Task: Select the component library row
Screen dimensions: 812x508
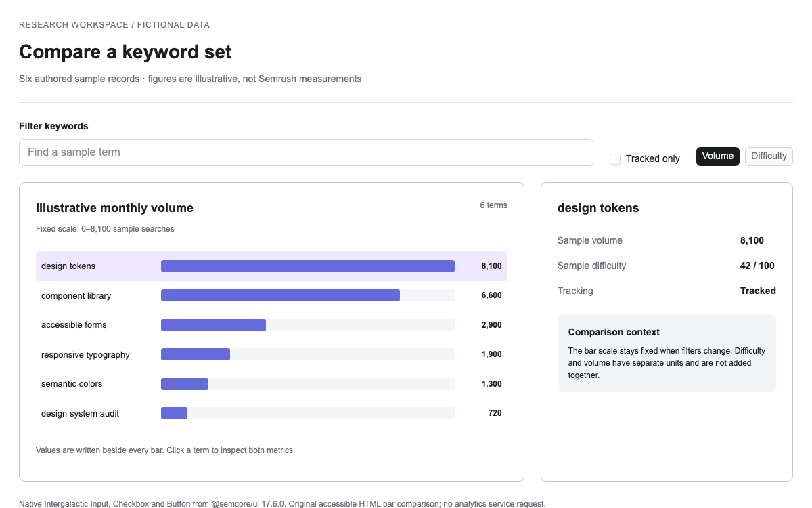Action: pos(271,295)
